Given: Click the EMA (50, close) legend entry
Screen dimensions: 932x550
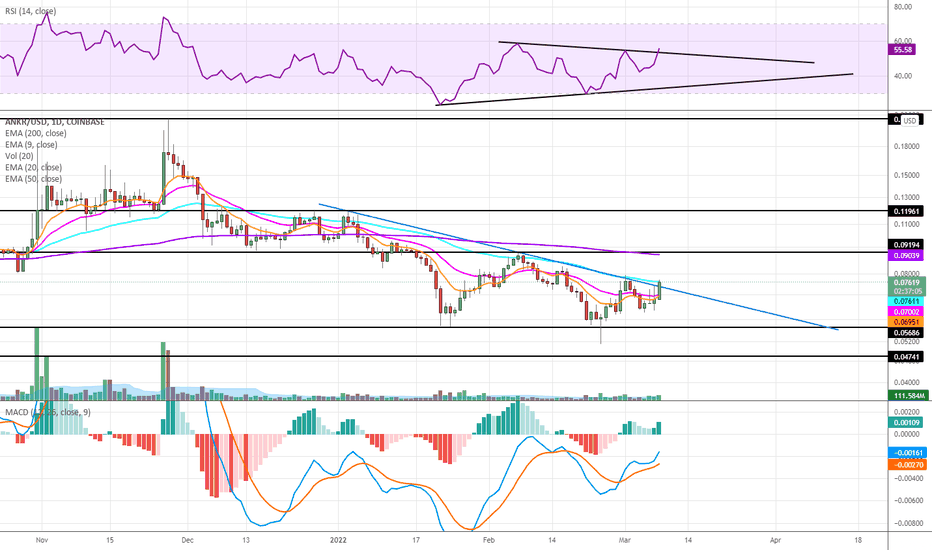Looking at the screenshot, I should point(33,178).
